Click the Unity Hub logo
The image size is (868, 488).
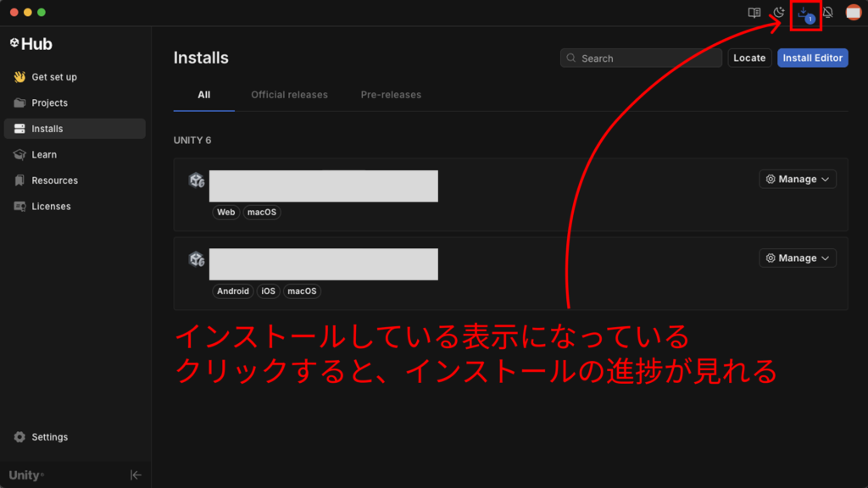coord(31,44)
